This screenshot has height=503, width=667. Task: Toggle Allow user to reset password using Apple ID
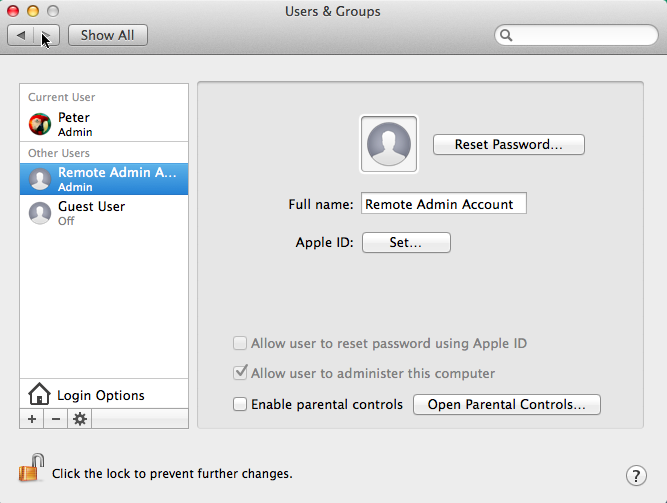pos(240,343)
